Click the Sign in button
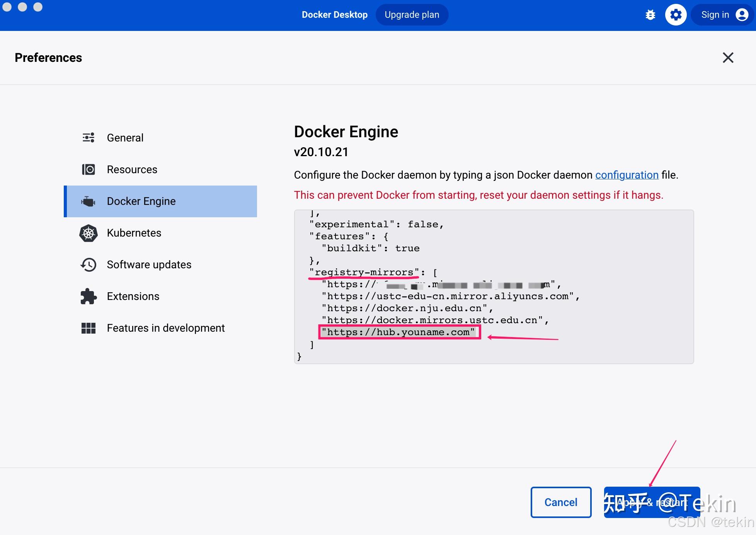 [715, 14]
